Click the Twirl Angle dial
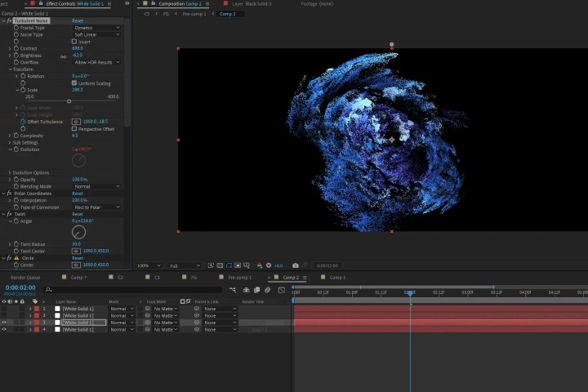Image resolution: width=588 pixels, height=392 pixels. 78,232
